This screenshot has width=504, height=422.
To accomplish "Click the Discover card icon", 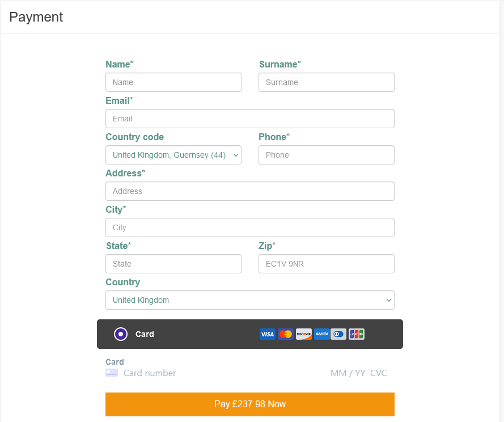I will (x=303, y=334).
